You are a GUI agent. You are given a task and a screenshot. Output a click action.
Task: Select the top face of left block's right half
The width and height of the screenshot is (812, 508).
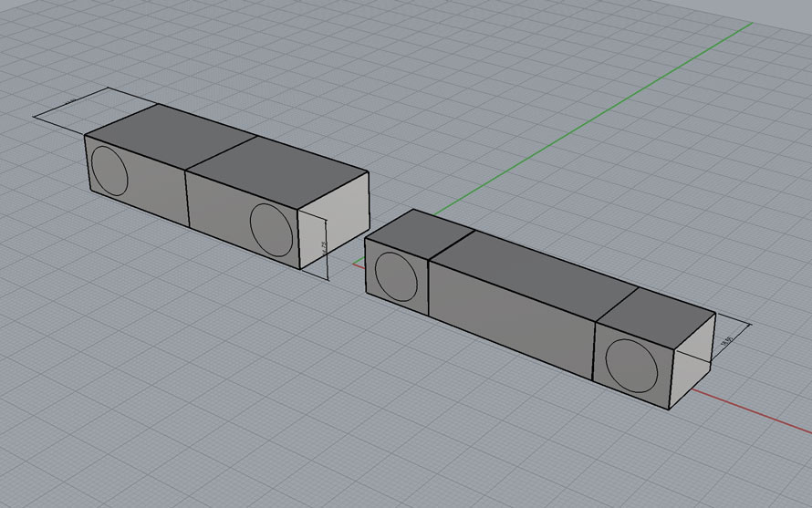tap(277, 172)
